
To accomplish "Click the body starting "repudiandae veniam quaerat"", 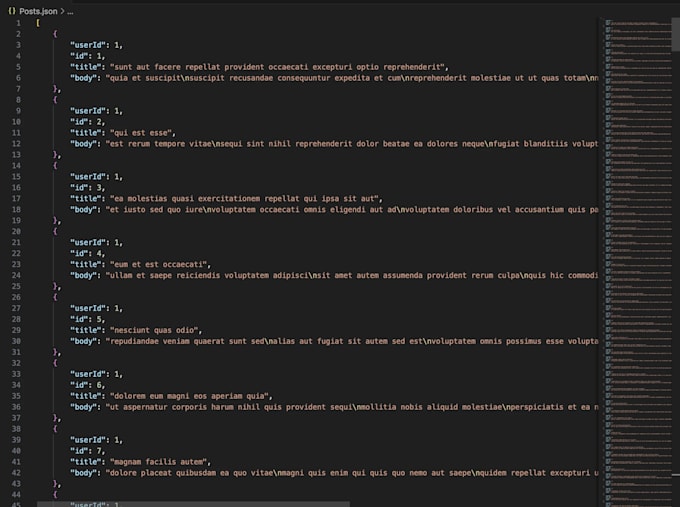I will pos(352,341).
